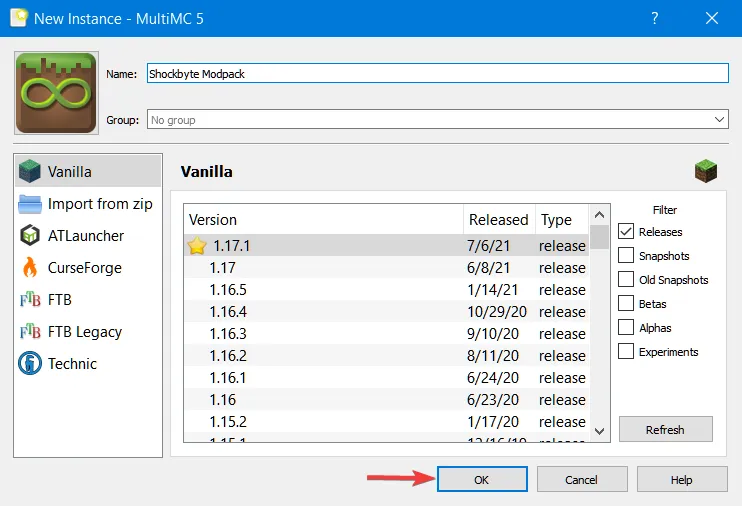
Task: Select the Vanilla source tab
Action: (x=88, y=171)
